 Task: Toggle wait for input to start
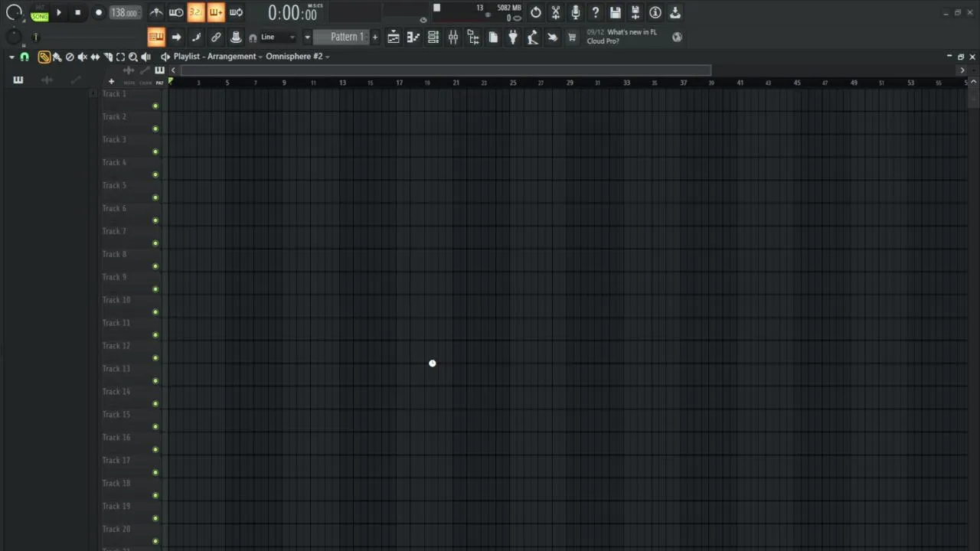click(176, 12)
